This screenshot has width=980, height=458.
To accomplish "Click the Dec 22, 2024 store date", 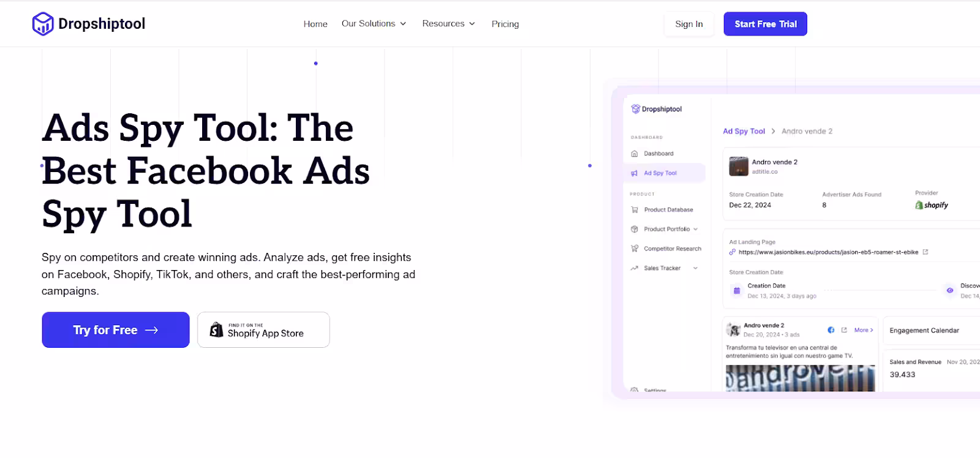I will [x=750, y=205].
